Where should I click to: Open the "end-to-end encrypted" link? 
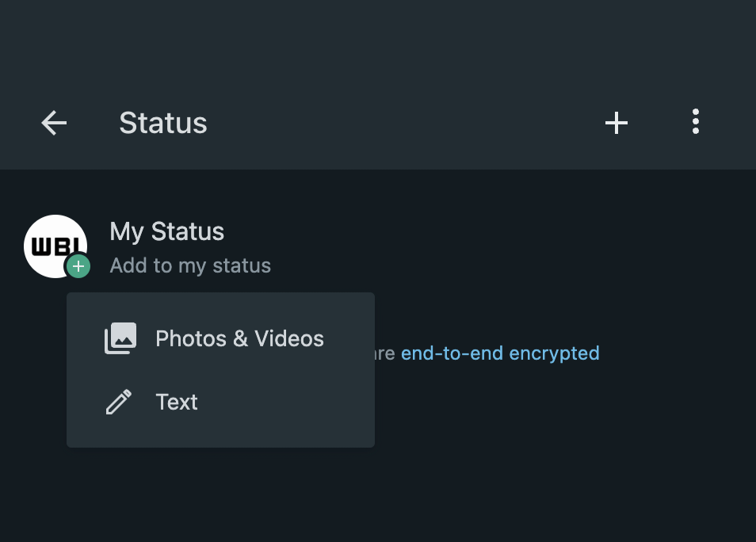(500, 353)
